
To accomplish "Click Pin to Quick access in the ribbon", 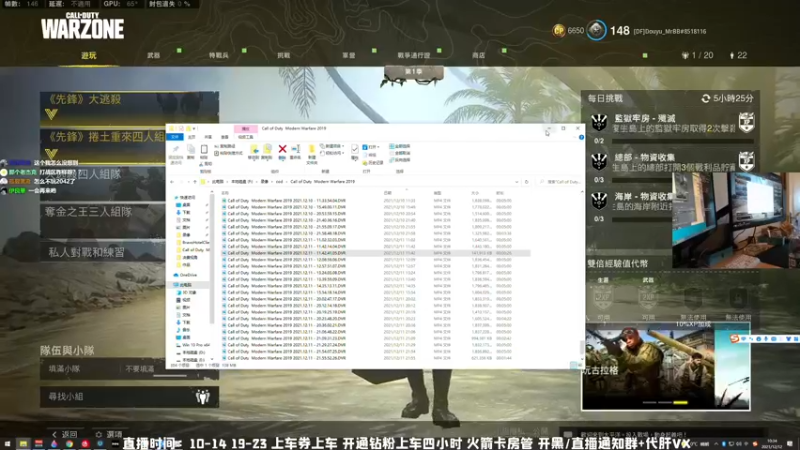I will point(176,153).
